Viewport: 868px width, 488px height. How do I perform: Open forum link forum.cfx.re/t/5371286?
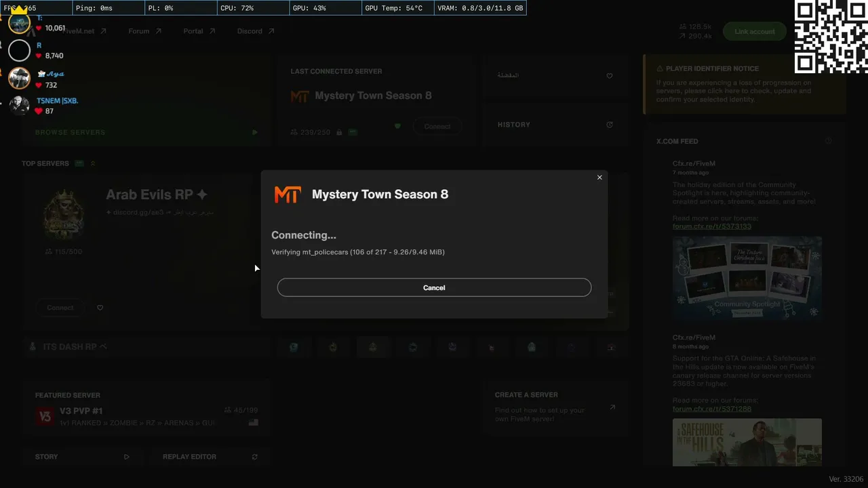coord(712,409)
